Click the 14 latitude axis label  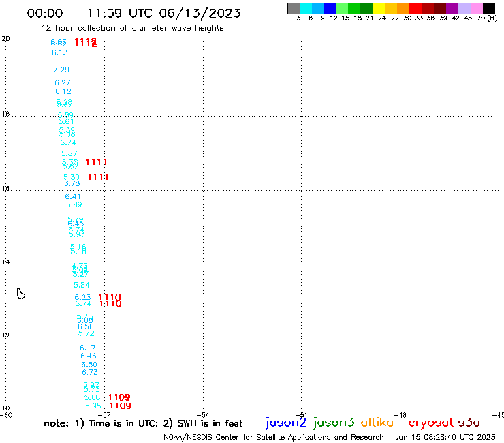(5, 262)
